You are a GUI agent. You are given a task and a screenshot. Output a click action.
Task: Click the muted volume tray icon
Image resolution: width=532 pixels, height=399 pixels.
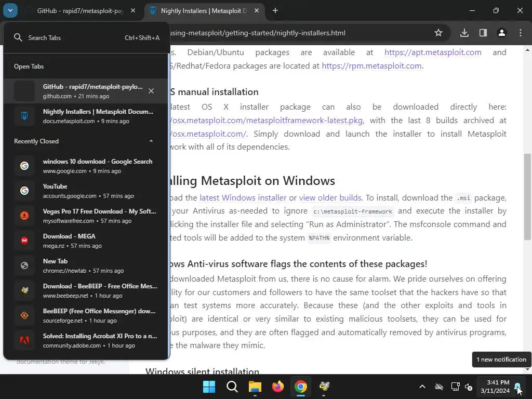pos(469,387)
